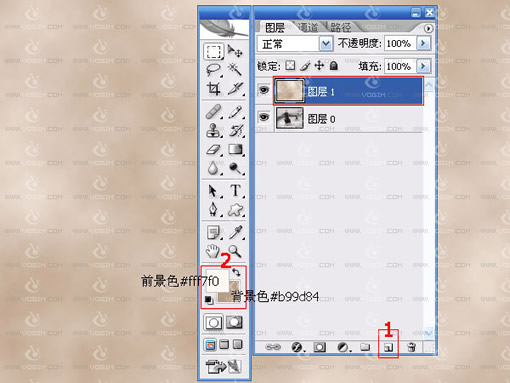Open the 填充 fill slider arrow

pos(423,66)
